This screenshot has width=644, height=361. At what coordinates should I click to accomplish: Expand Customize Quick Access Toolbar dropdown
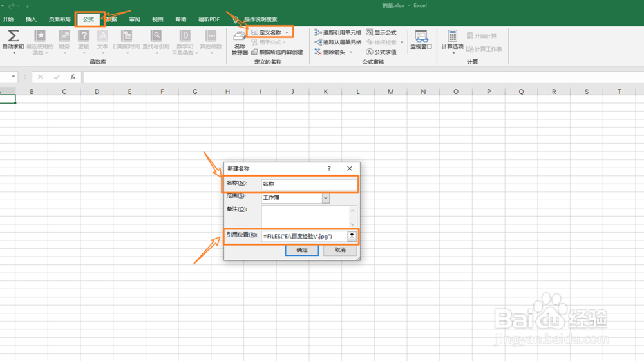click(27, 6)
